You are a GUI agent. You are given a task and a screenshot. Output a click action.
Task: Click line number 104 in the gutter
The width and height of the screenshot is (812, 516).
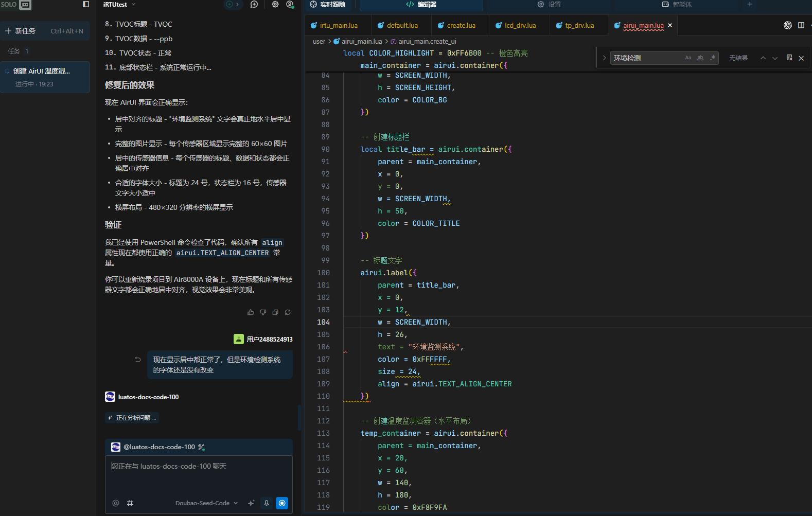click(x=324, y=322)
